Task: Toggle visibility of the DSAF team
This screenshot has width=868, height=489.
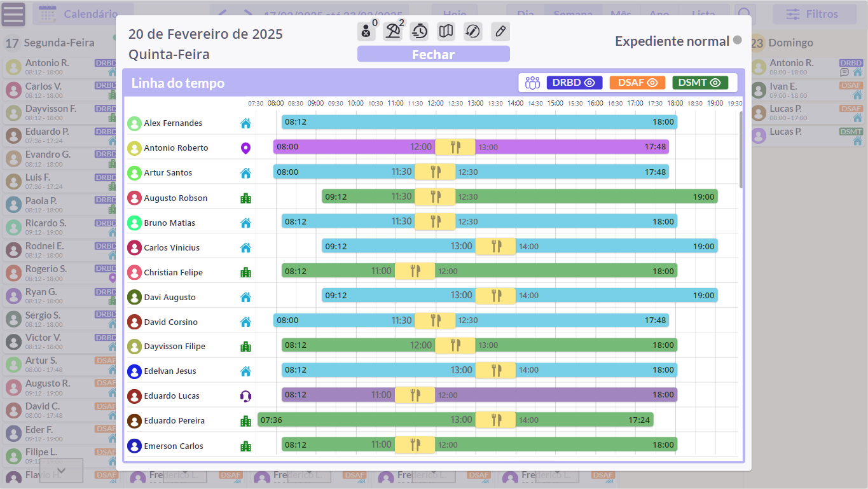Action: pos(637,83)
